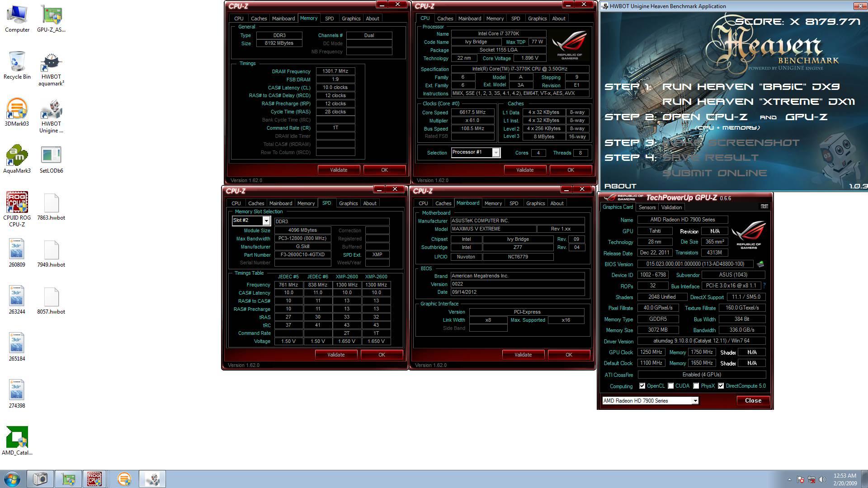Toggle the DirectCompute 5.0 checkbox
868x488 pixels.
click(x=721, y=386)
